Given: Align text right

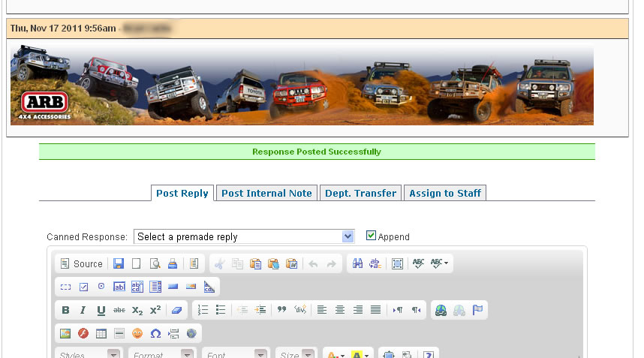Looking at the screenshot, I should [358, 310].
